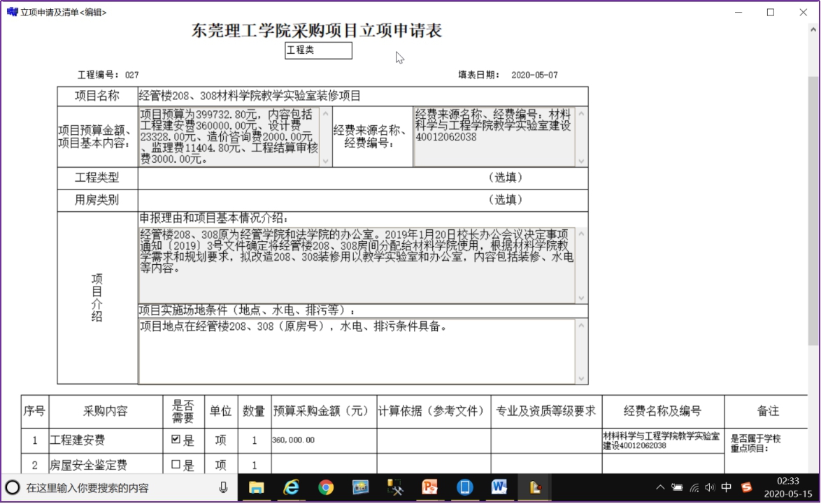Open PowerPoint from the taskbar

click(x=430, y=487)
